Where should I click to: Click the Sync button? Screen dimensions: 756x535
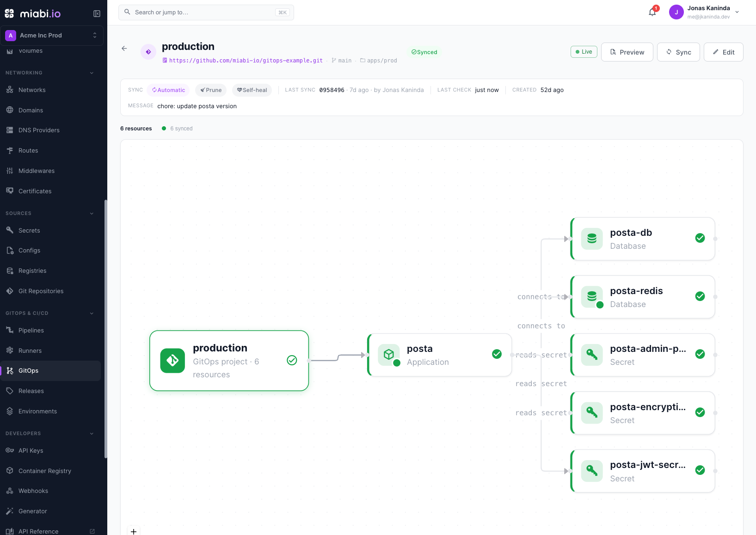pos(678,52)
